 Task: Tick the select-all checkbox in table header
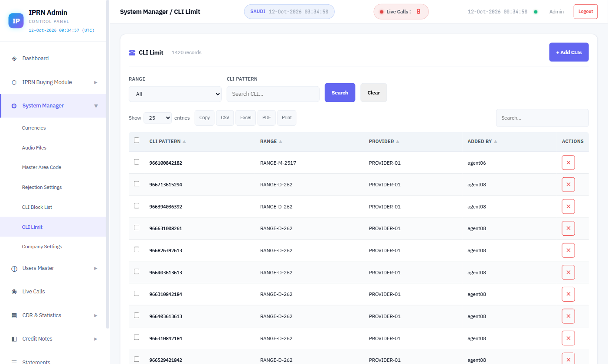(x=137, y=140)
